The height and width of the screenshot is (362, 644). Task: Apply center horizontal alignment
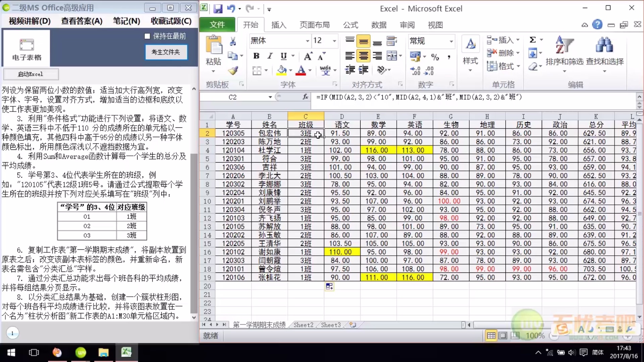[363, 56]
